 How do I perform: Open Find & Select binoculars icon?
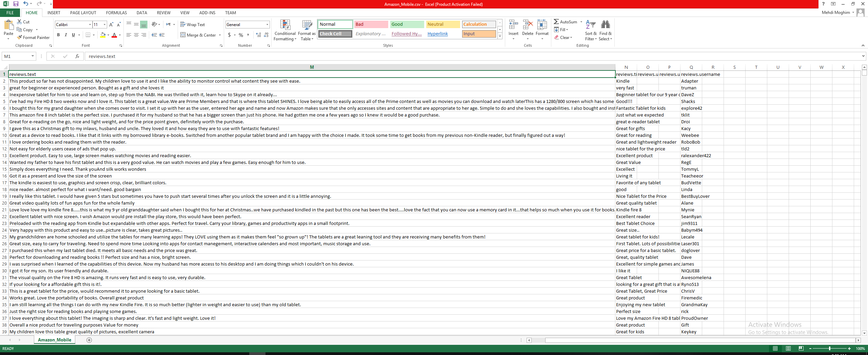point(605,25)
